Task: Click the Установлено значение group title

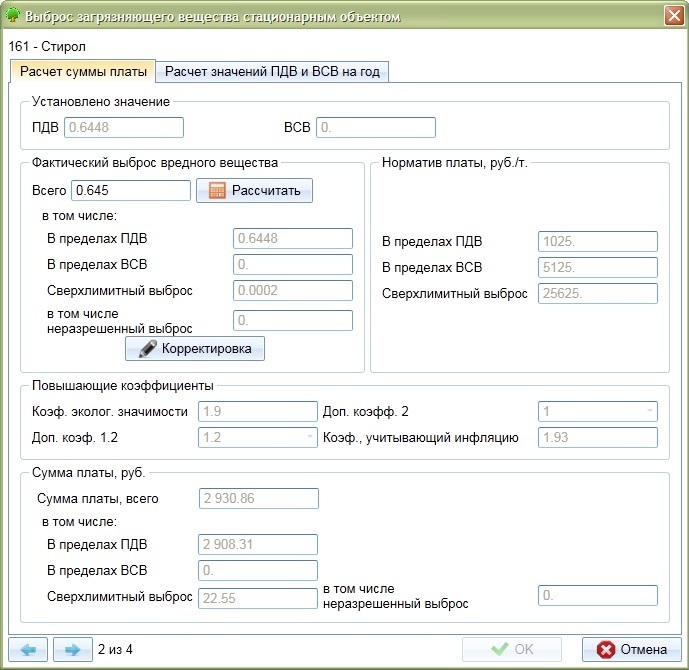Action: point(101,102)
